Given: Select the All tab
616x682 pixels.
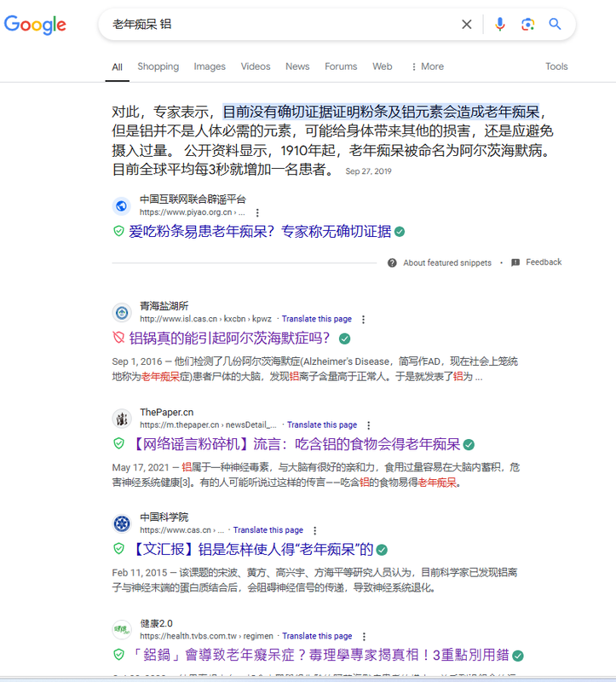Looking at the screenshot, I should tap(117, 67).
